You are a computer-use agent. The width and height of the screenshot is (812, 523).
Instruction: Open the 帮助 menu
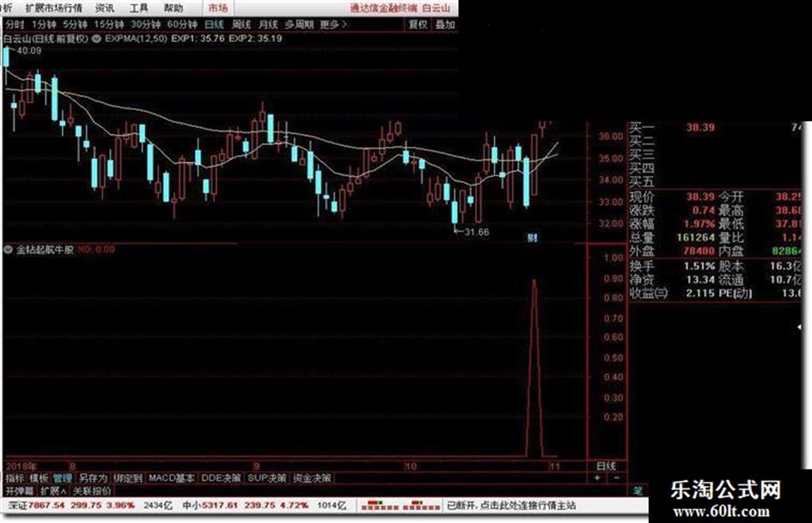click(x=173, y=8)
